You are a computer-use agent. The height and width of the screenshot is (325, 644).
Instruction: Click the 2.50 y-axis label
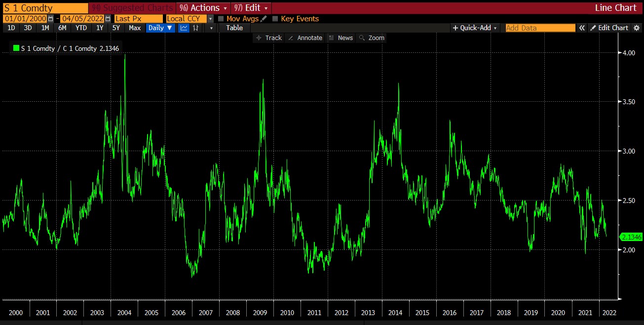pyautogui.click(x=629, y=200)
